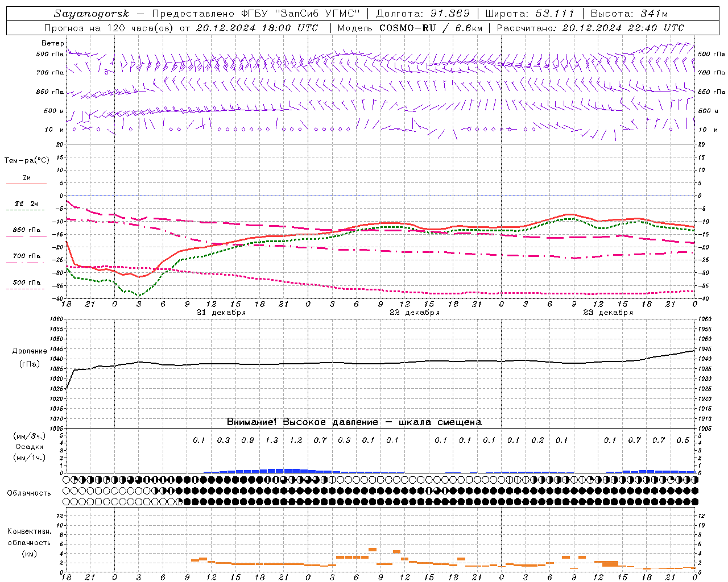Viewport: 728px width, 582px height.
Task: Click the '(мм/1ч.)' precipitation unit label
Action: pos(29,458)
